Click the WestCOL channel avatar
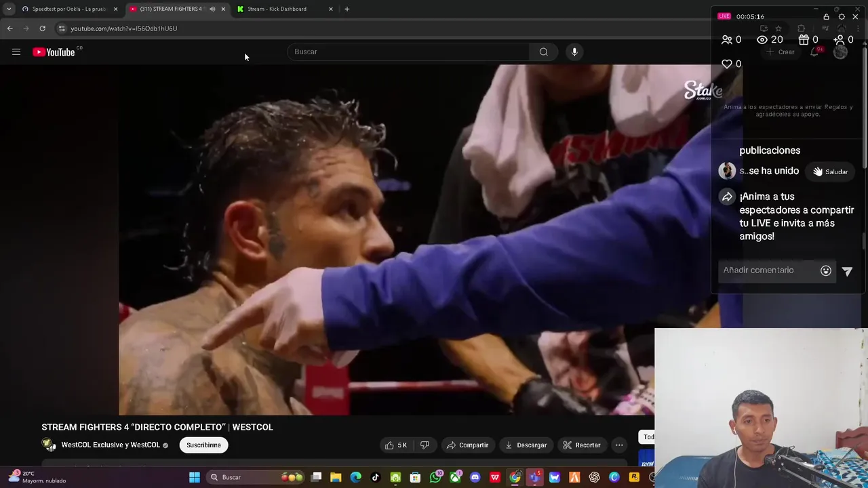Viewport: 868px width, 488px height. 49,445
